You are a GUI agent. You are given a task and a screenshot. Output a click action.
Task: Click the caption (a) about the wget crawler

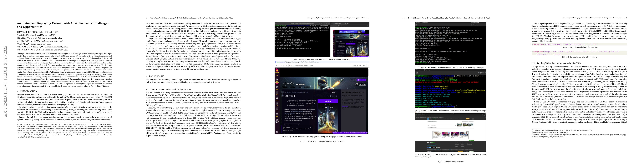(x=451, y=67)
